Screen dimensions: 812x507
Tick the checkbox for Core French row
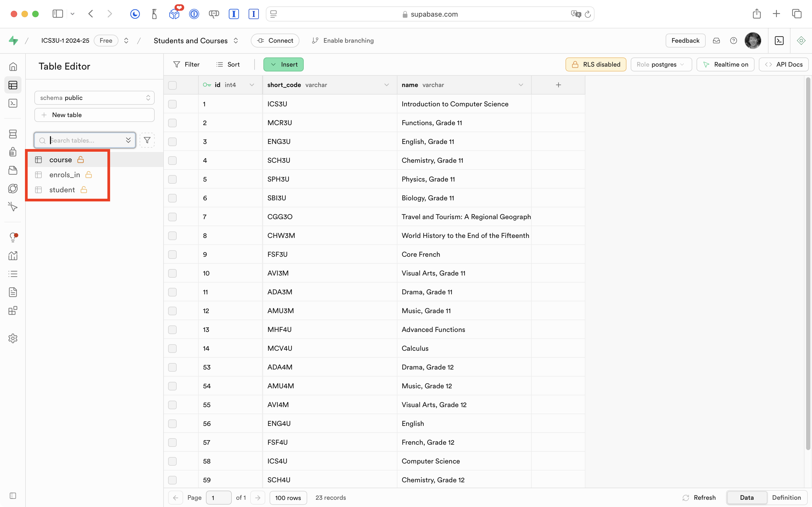(172, 255)
